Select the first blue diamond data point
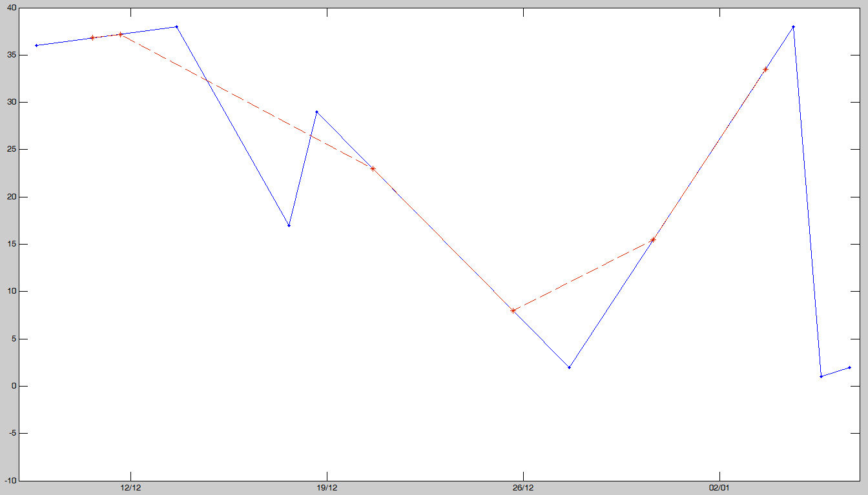This screenshot has width=868, height=495. [36, 45]
